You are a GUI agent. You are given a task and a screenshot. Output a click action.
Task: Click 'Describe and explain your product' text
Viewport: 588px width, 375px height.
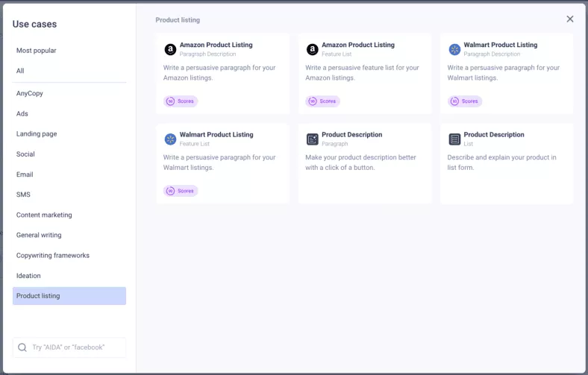tap(501, 163)
